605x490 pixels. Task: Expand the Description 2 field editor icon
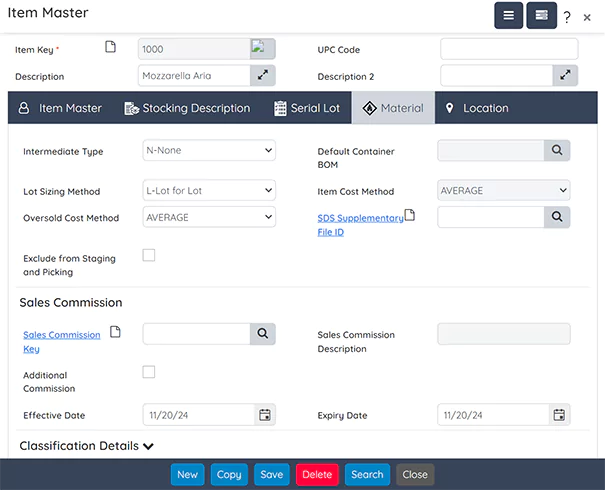pos(565,76)
